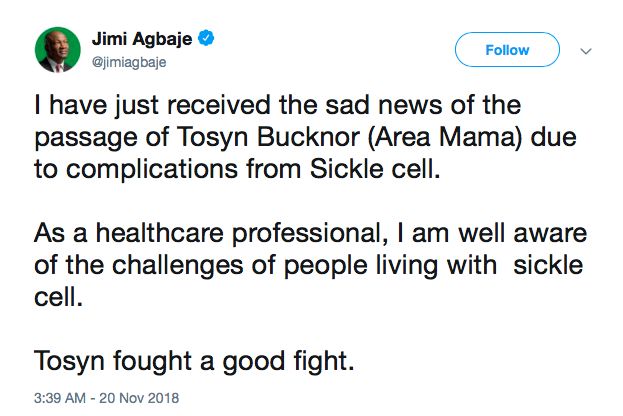Open Jimi Agbaje's profile picture
623x416 pixels.
coord(58,50)
